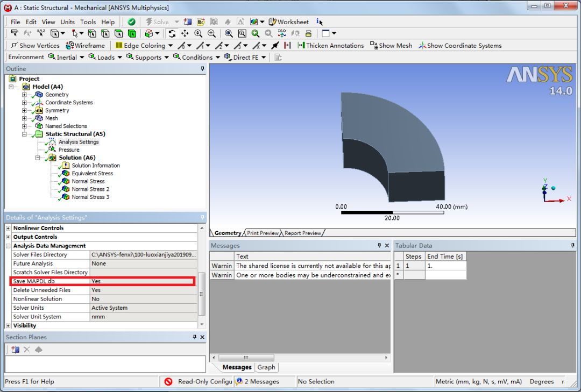Expand the Mesh tree node
581x392 pixels.
pos(24,118)
